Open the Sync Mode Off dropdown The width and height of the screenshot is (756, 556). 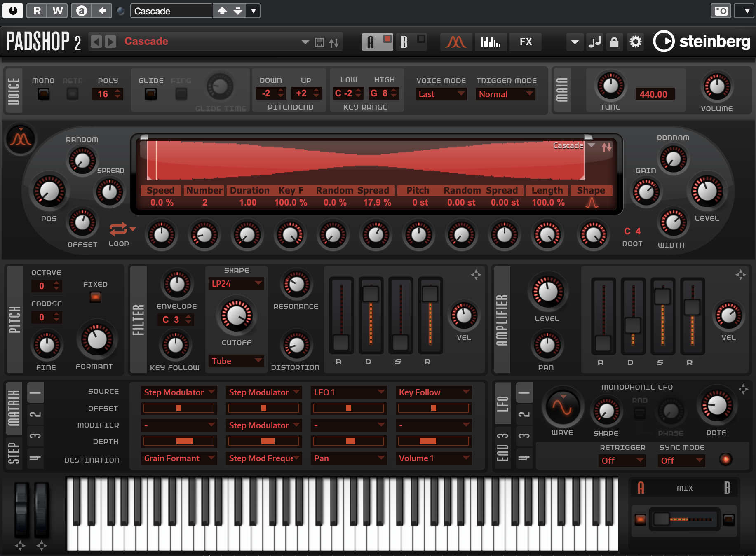pyautogui.click(x=681, y=460)
